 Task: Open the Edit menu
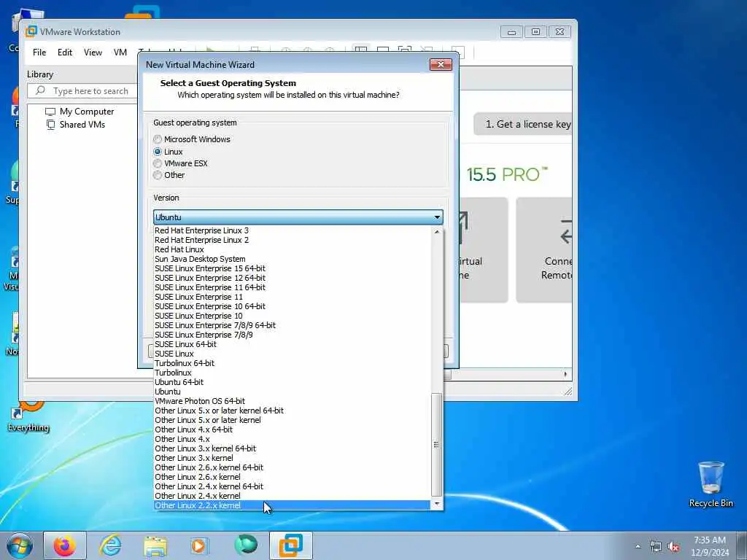pos(65,52)
